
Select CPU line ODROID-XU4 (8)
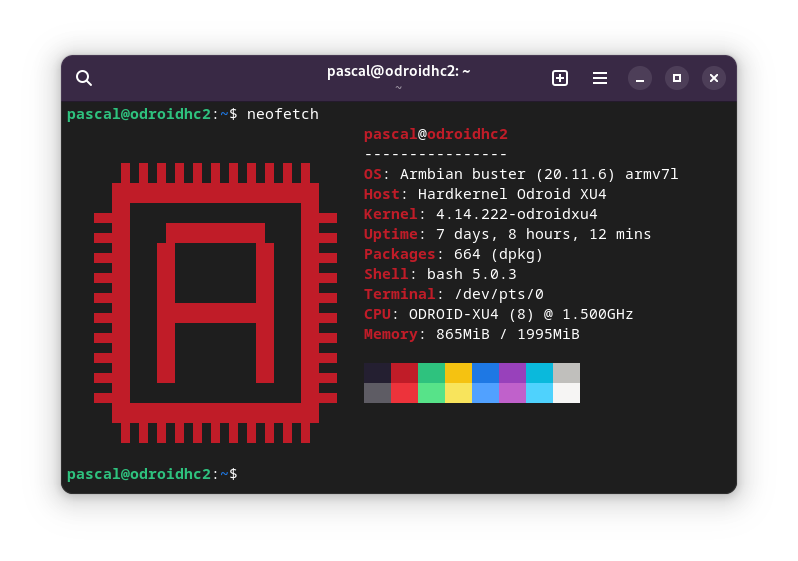tap(498, 314)
